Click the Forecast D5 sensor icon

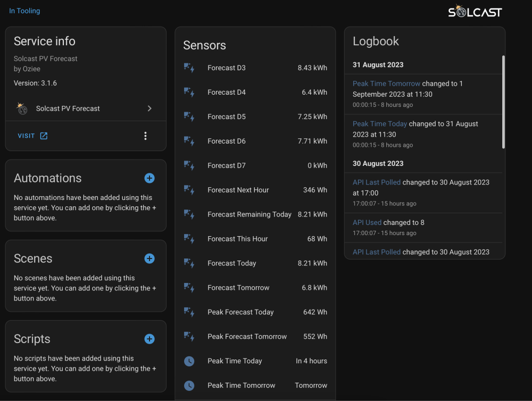[189, 116]
